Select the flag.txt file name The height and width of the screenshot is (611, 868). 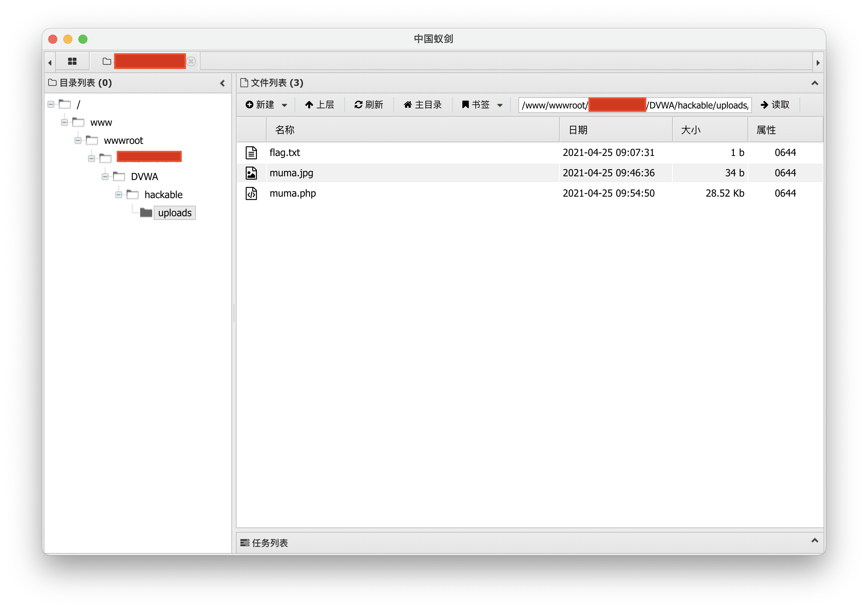click(x=285, y=152)
